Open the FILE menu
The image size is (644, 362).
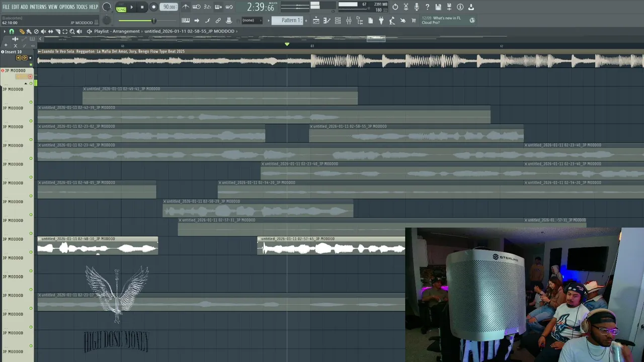click(x=6, y=7)
